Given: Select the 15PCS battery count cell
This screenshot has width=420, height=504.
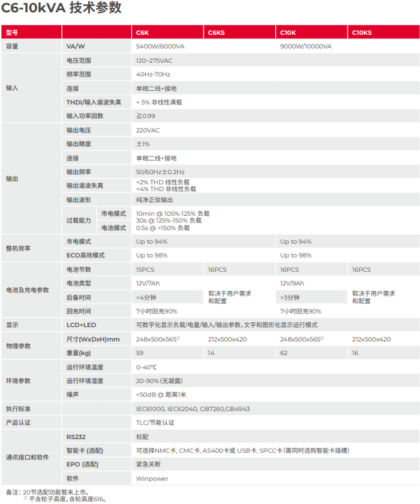Looking at the screenshot, I should 145,269.
